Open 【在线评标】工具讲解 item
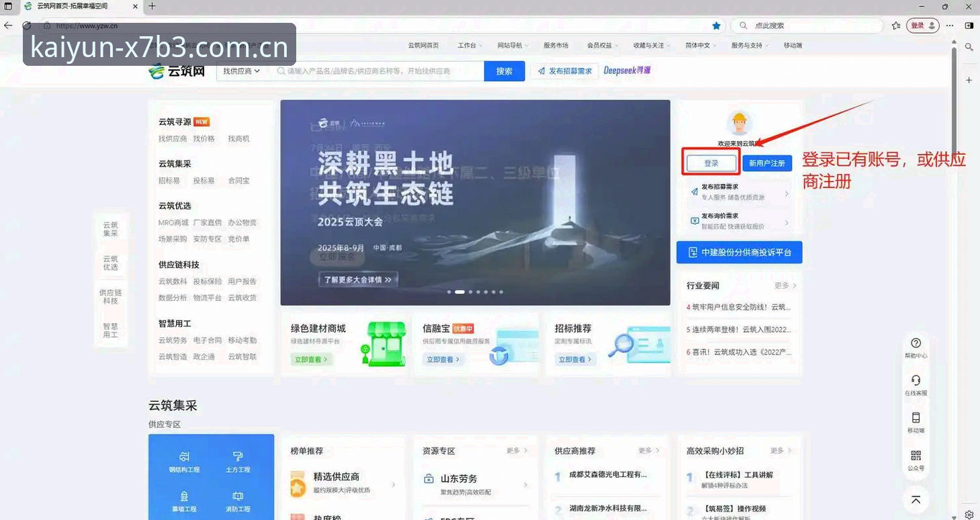 738,474
